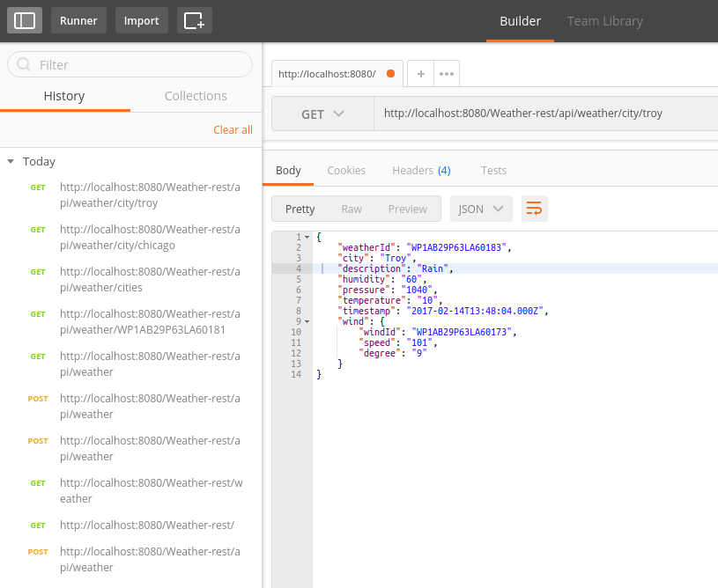Image resolution: width=718 pixels, height=588 pixels.
Task: Click the unsaved changes orange dot on the tab
Action: (389, 75)
